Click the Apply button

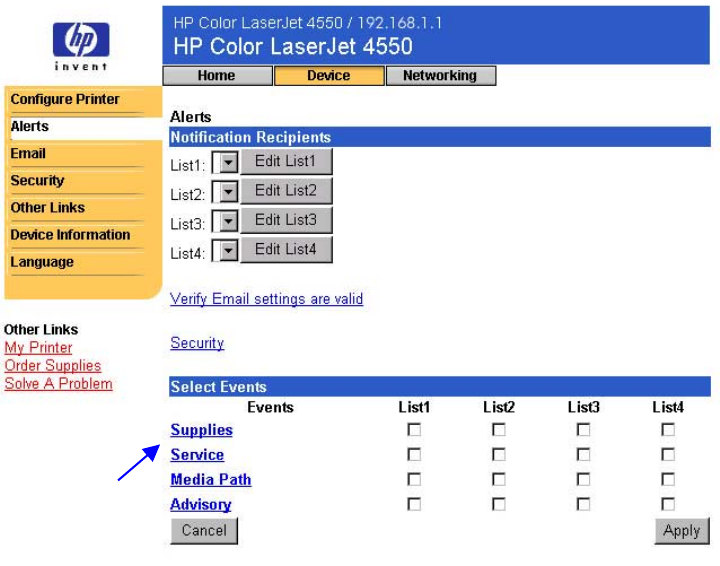(x=682, y=531)
